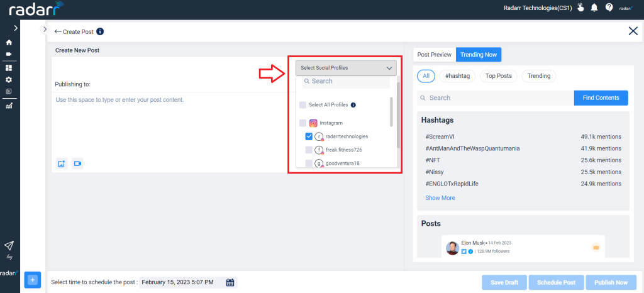644x293 pixels.
Task: Click the #Nissy hashtag
Action: tap(435, 172)
